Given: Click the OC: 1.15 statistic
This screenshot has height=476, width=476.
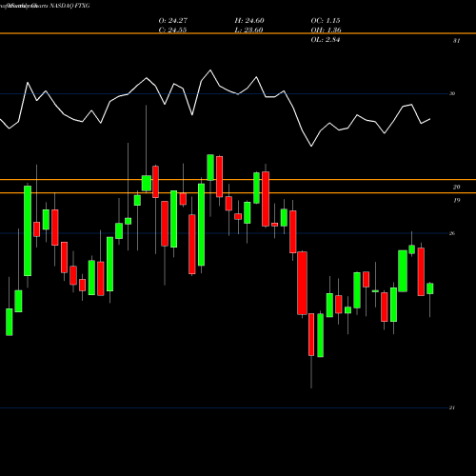Looking at the screenshot, I should click(x=326, y=21).
